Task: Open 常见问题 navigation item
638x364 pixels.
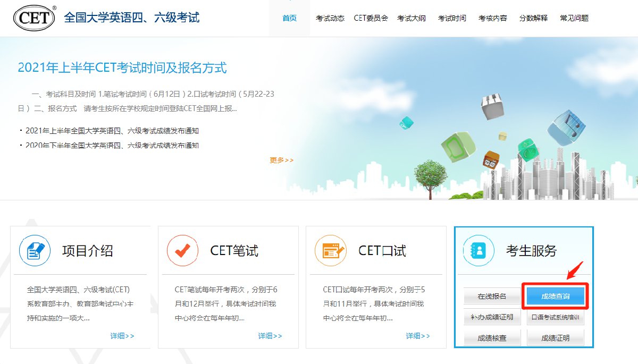Action: click(574, 18)
